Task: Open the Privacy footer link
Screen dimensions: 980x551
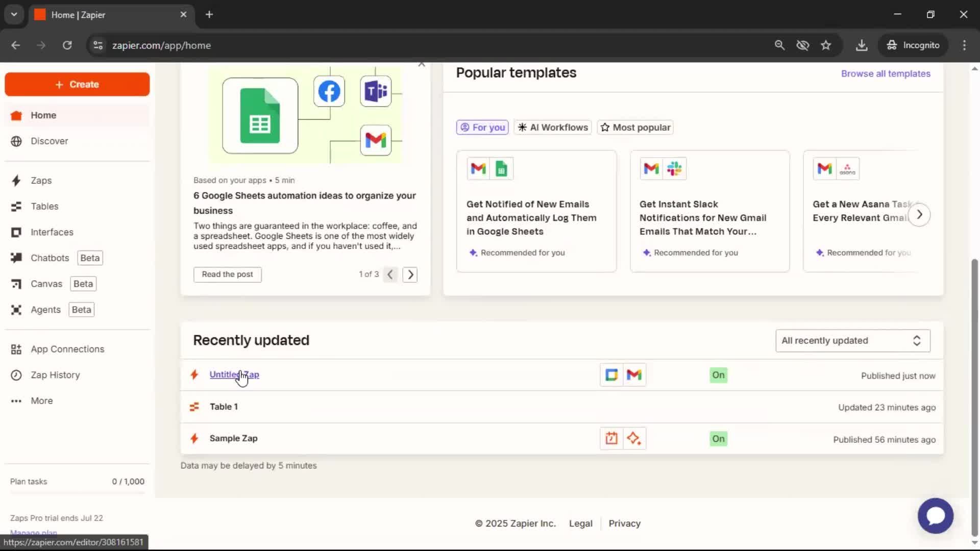Action: point(624,524)
